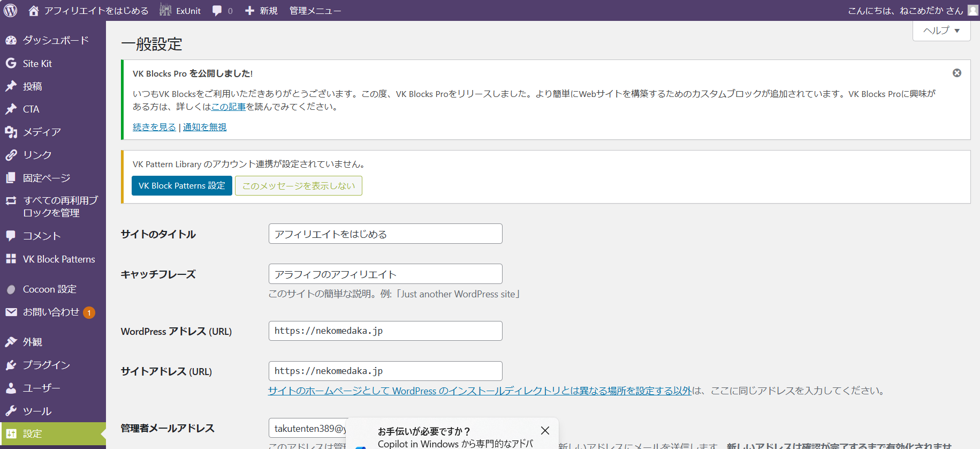Click このメッセージを表示しない button
The image size is (980, 449).
298,185
